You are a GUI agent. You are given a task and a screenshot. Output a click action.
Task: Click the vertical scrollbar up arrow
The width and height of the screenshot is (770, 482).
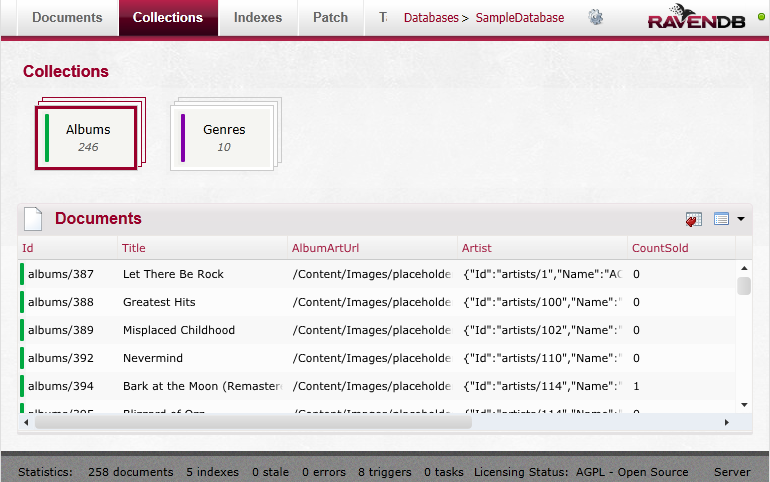pos(744,268)
